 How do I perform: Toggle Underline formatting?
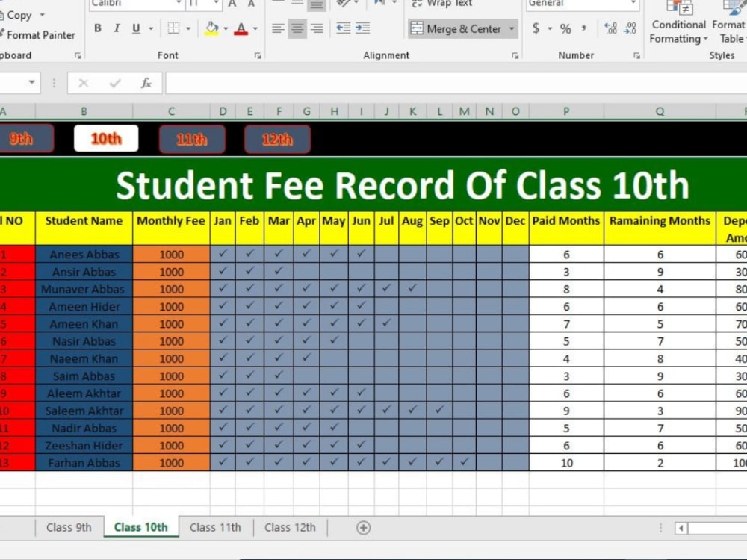click(x=136, y=28)
